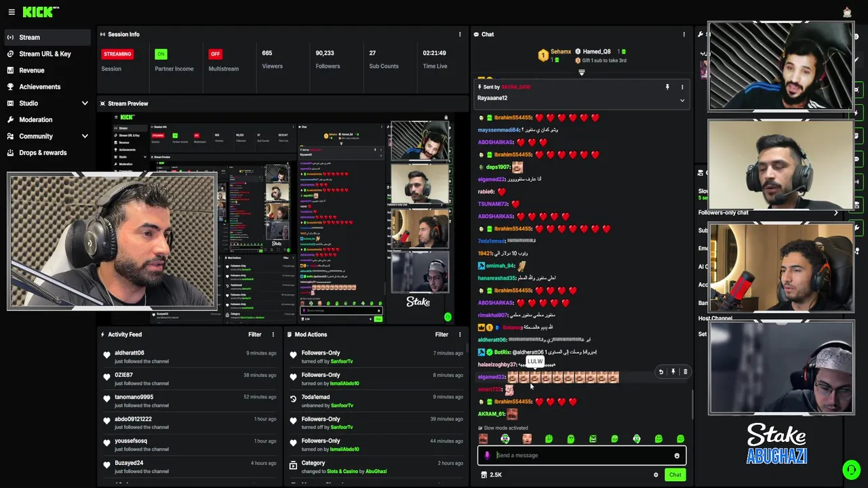Click the chat panel scrollbar
The width and height of the screenshot is (868, 488).
coord(692,405)
